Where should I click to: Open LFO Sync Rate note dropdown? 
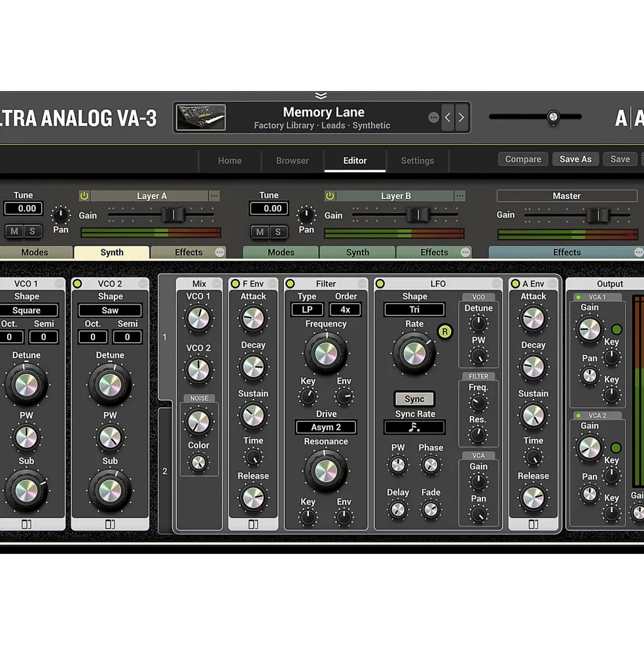pyautogui.click(x=414, y=427)
